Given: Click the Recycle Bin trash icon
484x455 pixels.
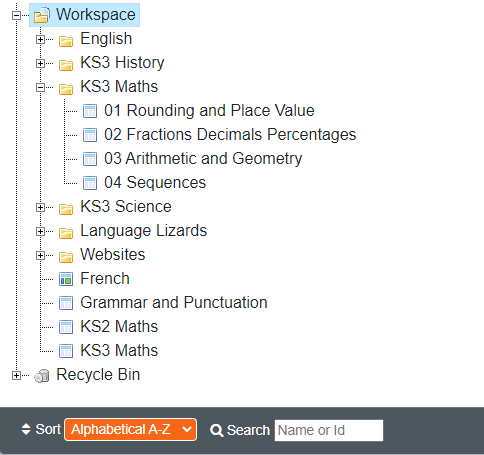Looking at the screenshot, I should click(x=42, y=376).
